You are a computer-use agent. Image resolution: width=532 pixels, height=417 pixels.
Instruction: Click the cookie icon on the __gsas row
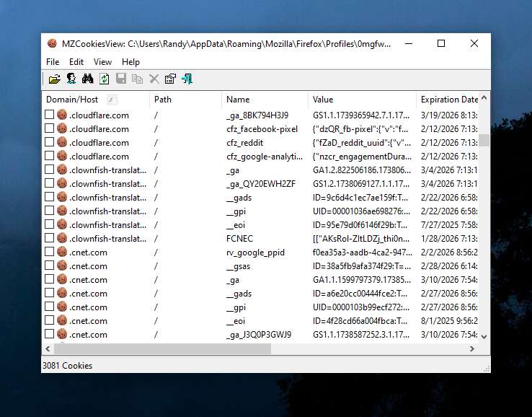[x=62, y=265]
